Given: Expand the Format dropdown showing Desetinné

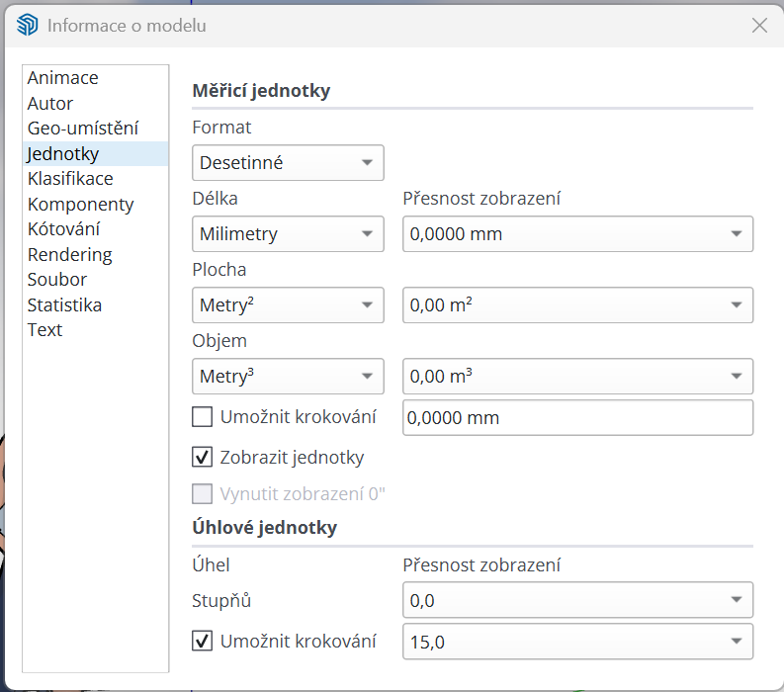Looking at the screenshot, I should click(x=288, y=163).
